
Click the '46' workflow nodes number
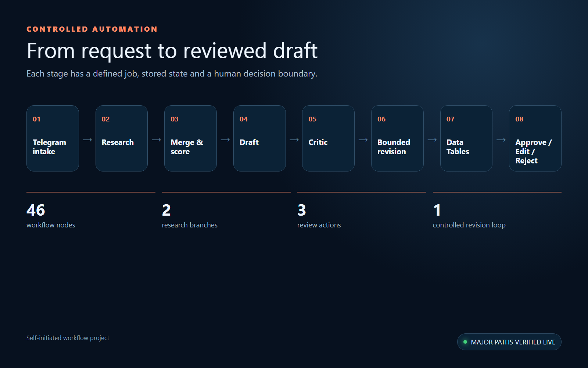36,210
